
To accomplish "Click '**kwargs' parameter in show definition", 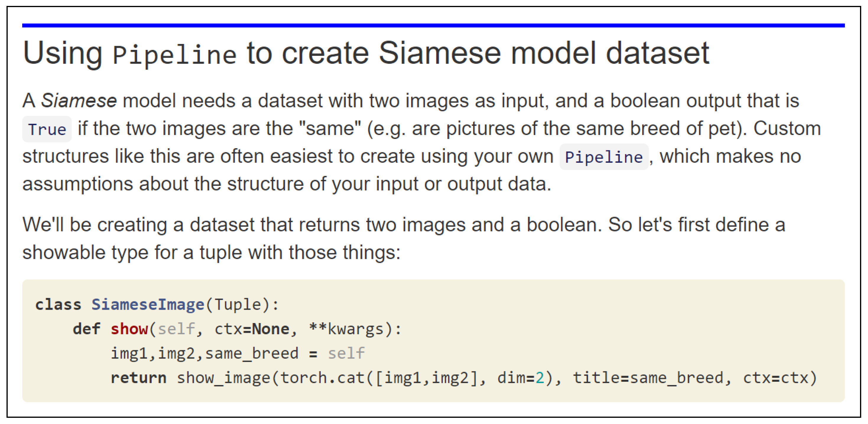I will (x=346, y=329).
